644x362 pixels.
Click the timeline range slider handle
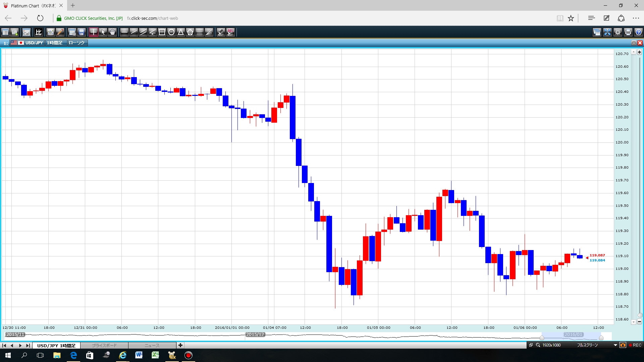(x=542, y=338)
